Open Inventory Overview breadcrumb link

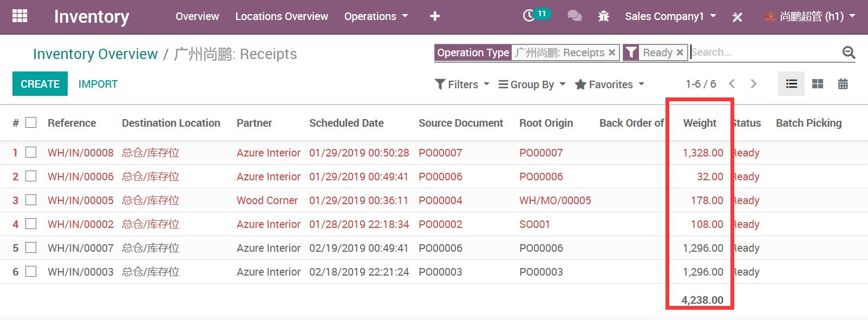click(x=95, y=54)
